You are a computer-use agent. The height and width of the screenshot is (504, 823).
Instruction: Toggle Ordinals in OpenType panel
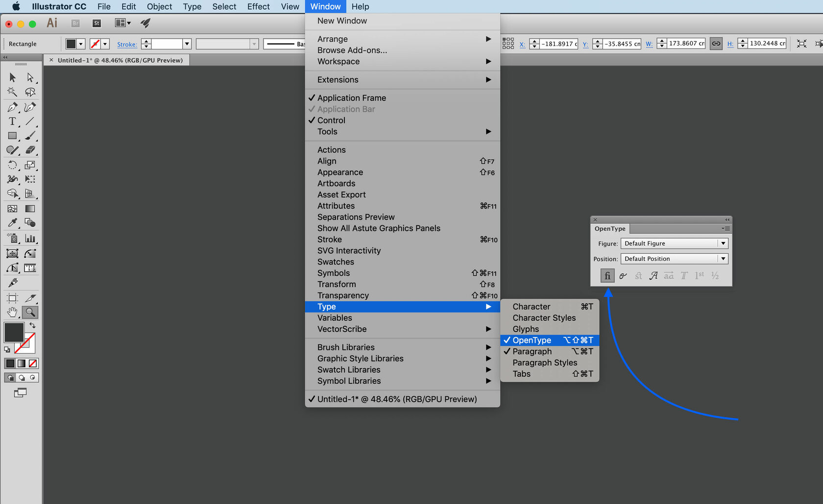click(x=700, y=276)
